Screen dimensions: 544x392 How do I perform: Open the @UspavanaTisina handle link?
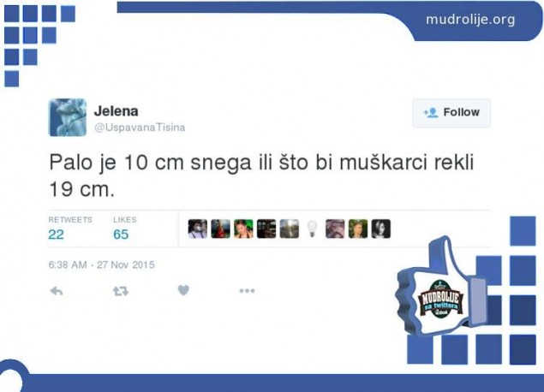pyautogui.click(x=140, y=128)
